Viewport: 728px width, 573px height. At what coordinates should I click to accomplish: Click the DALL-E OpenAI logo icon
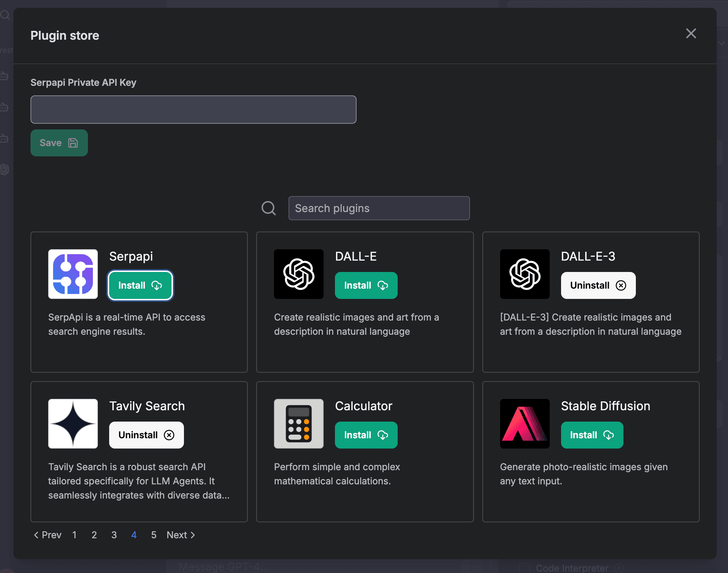[299, 274]
